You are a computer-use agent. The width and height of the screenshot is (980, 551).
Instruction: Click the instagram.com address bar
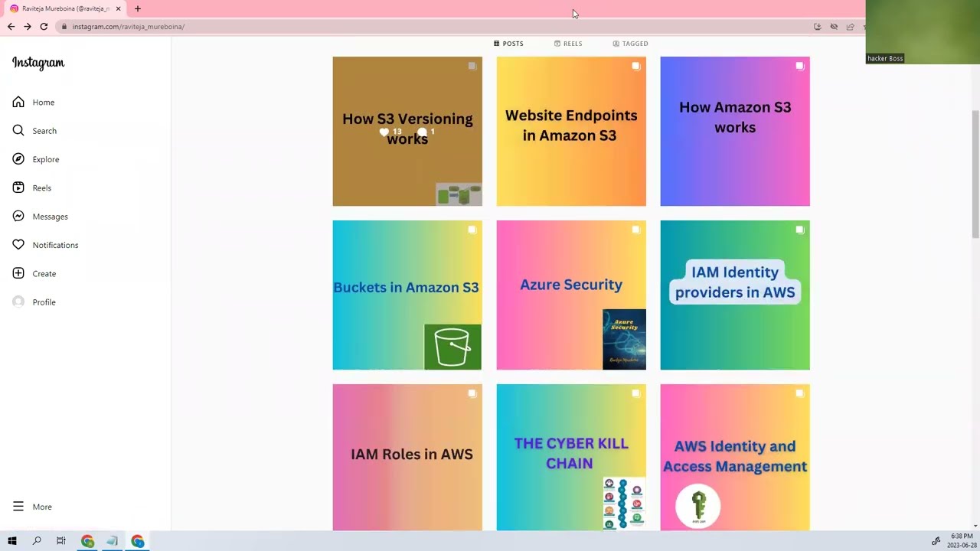(x=436, y=27)
